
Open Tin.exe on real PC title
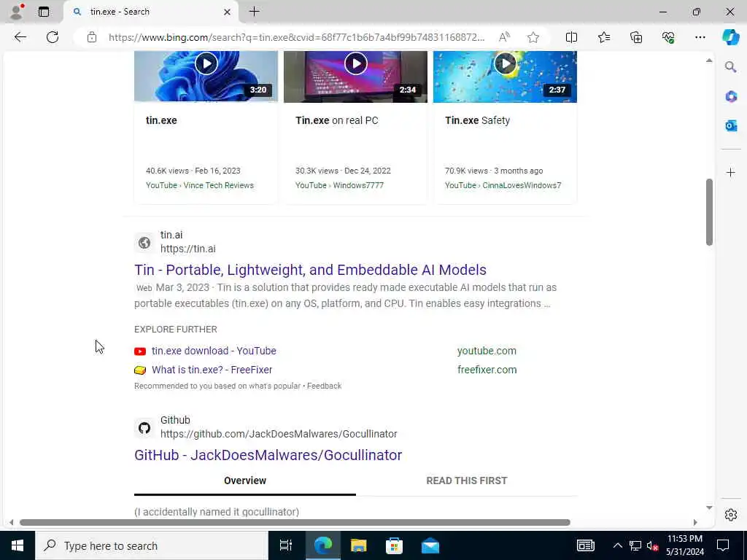point(337,120)
